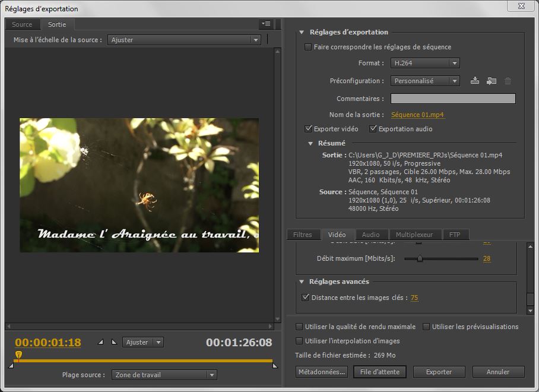Viewport: 539px width, 392px height.
Task: Switch to the Sortie tab
Action: pyautogui.click(x=57, y=24)
